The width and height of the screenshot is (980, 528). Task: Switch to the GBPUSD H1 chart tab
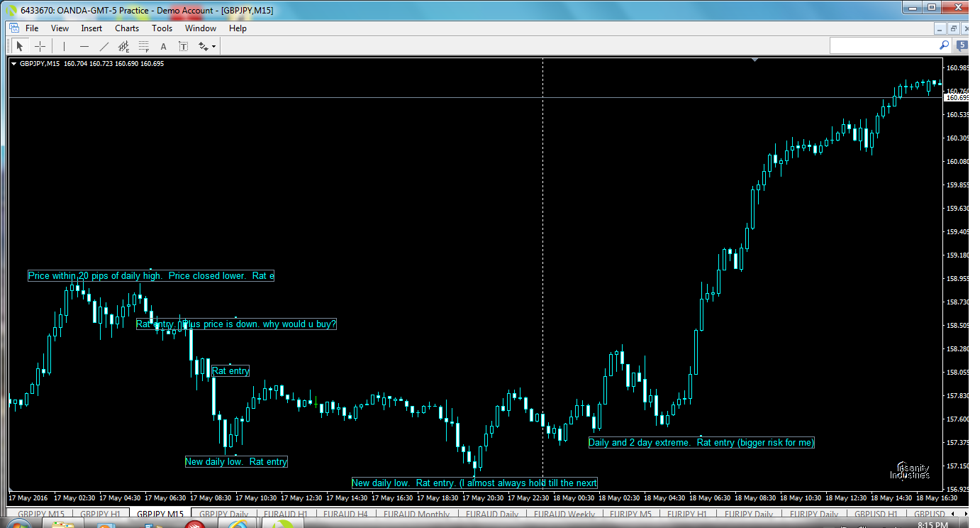coord(876,514)
